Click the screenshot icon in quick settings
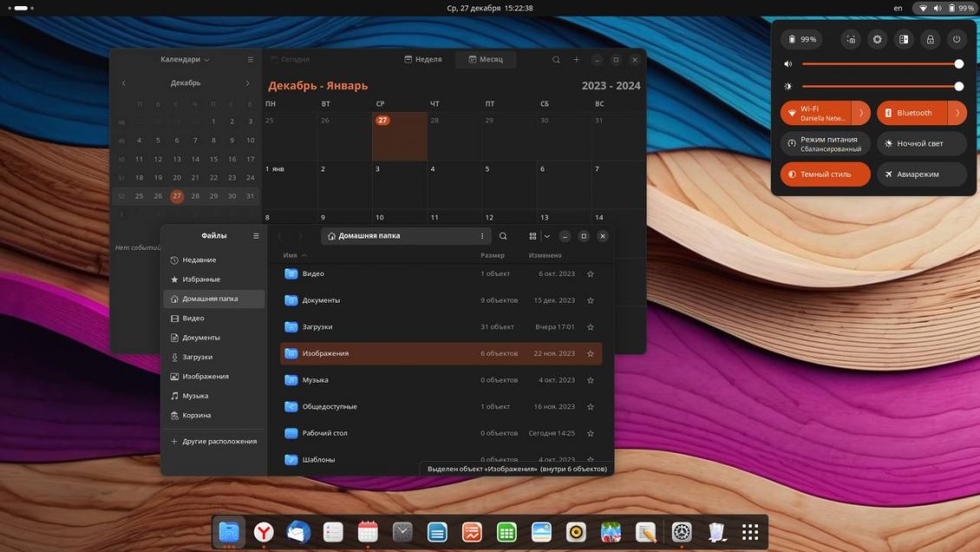The image size is (980, 552). click(x=851, y=39)
